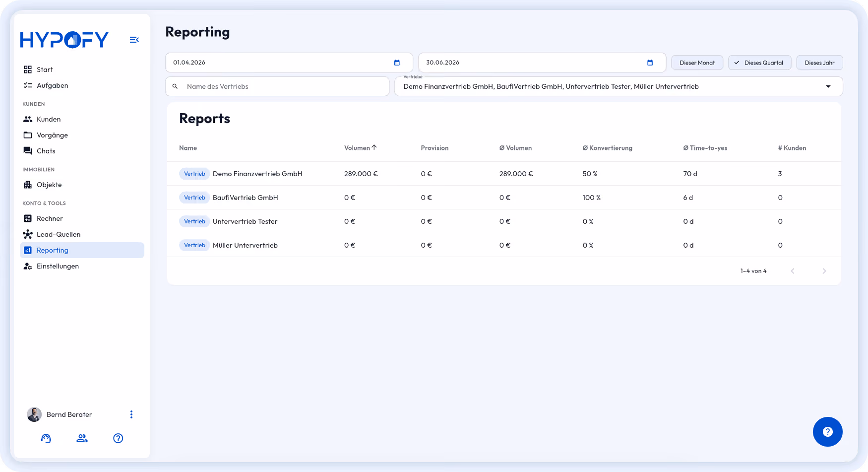Click the team users icon
The height and width of the screenshot is (472, 868).
(82, 438)
